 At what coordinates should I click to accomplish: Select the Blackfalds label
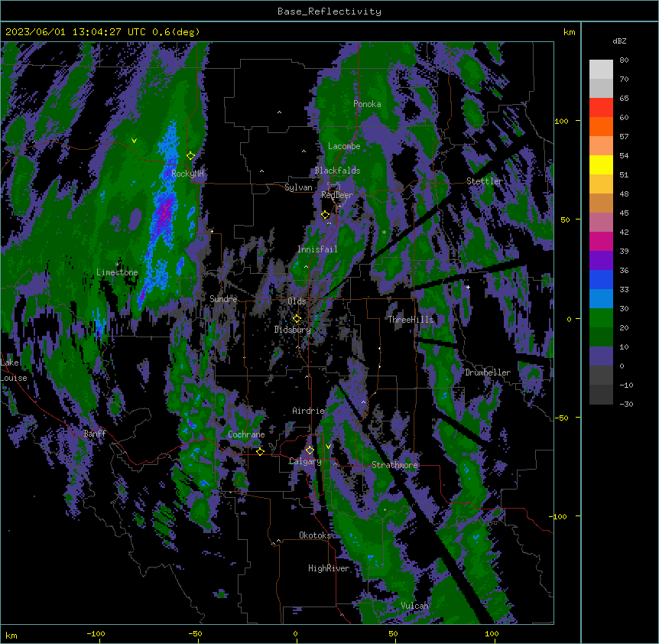pos(337,171)
